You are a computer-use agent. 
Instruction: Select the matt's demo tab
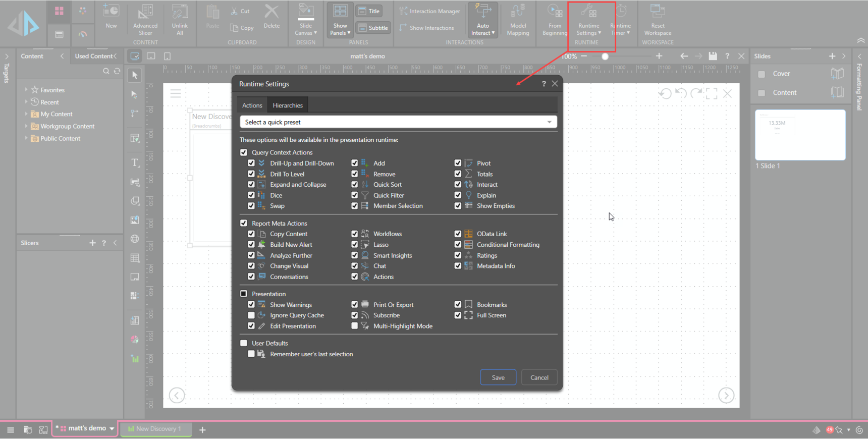point(85,428)
